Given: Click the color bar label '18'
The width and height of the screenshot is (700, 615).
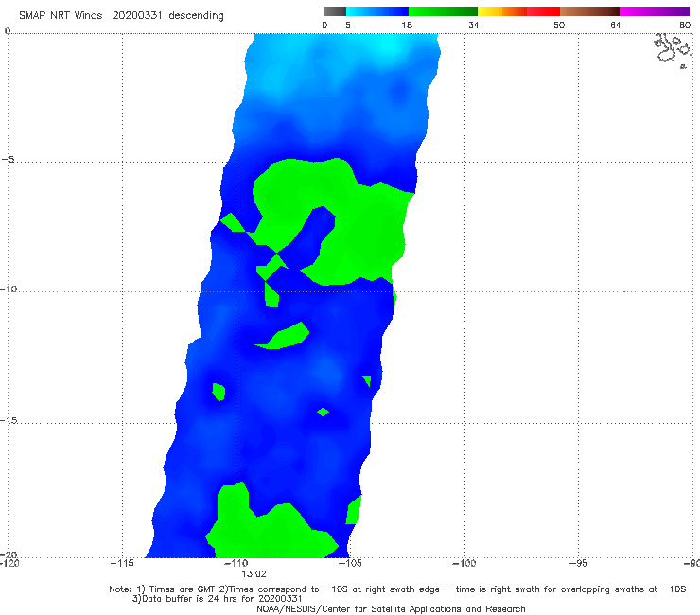Looking at the screenshot, I should pos(407,26).
